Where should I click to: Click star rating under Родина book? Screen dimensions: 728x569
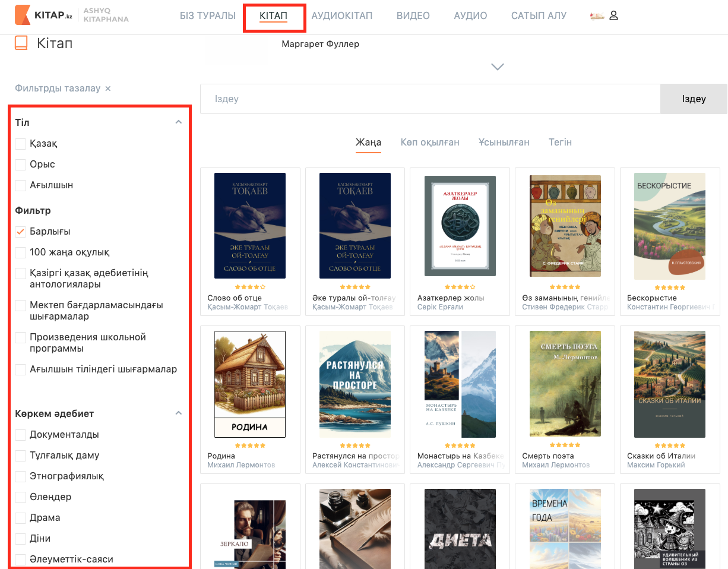point(249,445)
